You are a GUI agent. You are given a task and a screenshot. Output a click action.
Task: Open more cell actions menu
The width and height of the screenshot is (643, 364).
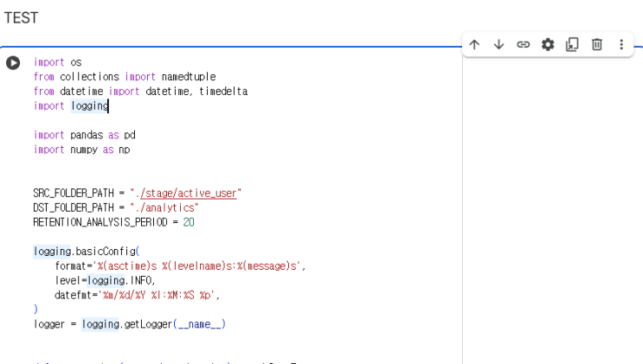tap(621, 44)
